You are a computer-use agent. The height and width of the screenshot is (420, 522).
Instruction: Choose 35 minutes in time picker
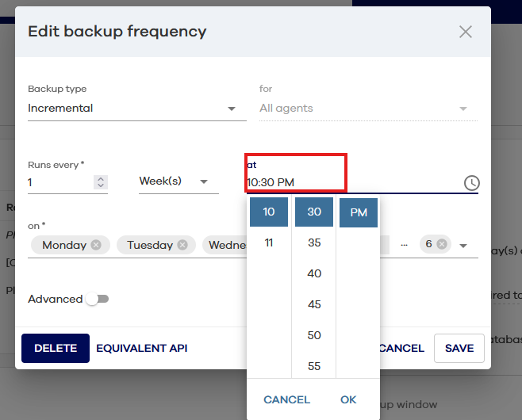[x=314, y=242]
